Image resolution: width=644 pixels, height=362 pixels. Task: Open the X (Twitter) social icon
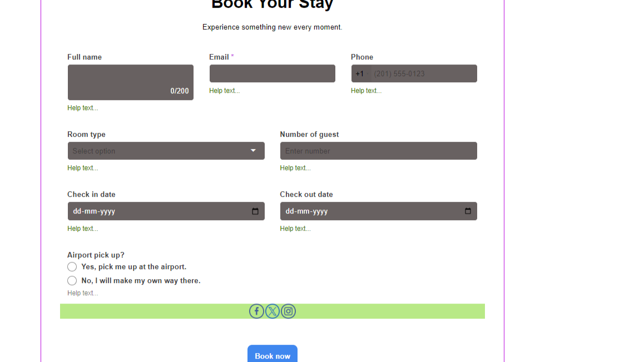point(273,311)
